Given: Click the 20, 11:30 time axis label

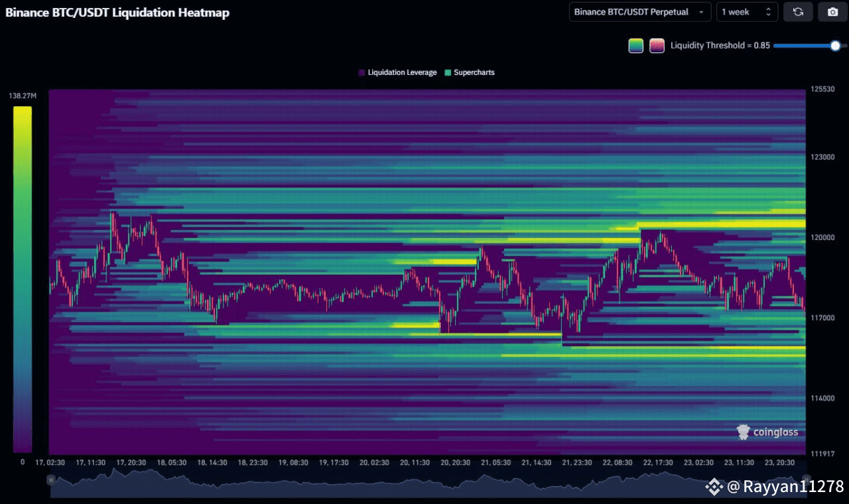Looking at the screenshot, I should tap(415, 463).
